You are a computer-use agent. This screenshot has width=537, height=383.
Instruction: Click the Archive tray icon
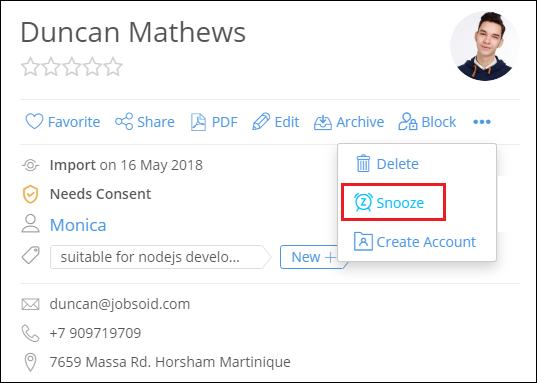(x=323, y=122)
